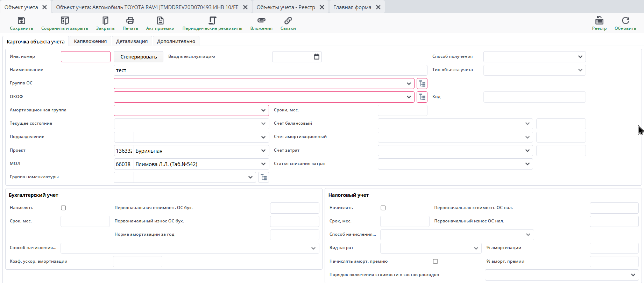Open the tree picker next to Группа ОС
The height and width of the screenshot is (283, 644).
click(x=422, y=84)
